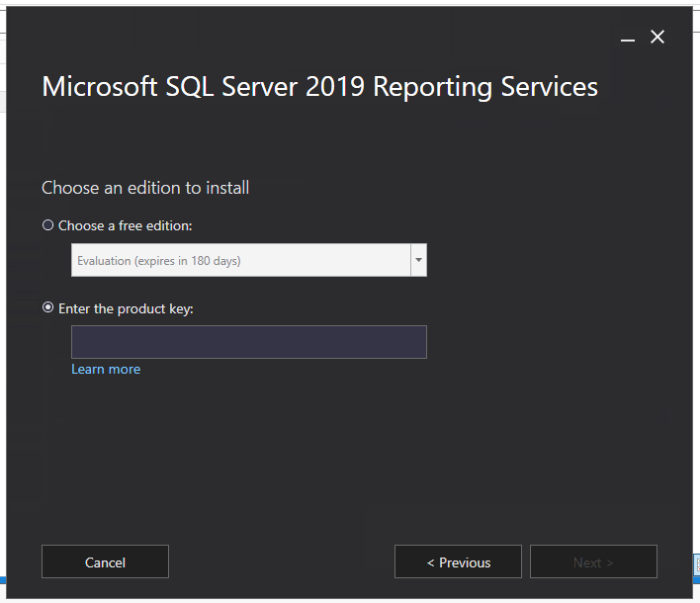The width and height of the screenshot is (700, 603).
Task: Go back with the Previous button
Action: tap(458, 561)
